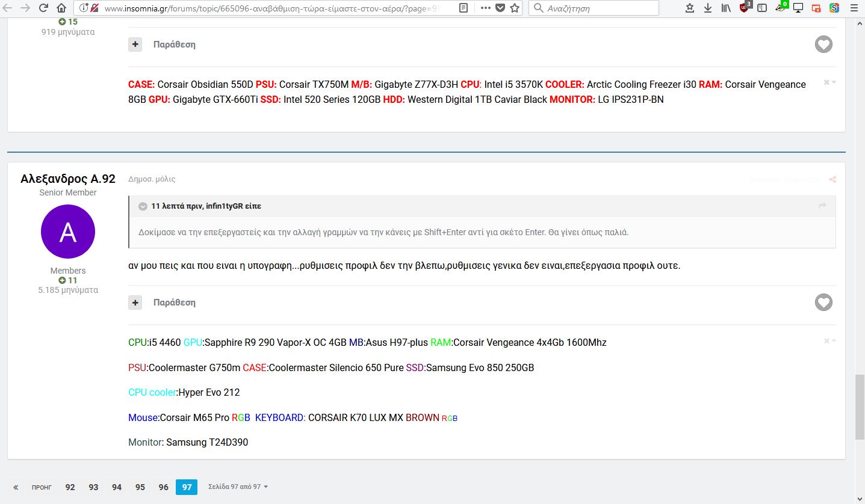This screenshot has height=504, width=865.
Task: Multiquote plus on Αλεξανδρος Α.92 post
Action: click(135, 303)
